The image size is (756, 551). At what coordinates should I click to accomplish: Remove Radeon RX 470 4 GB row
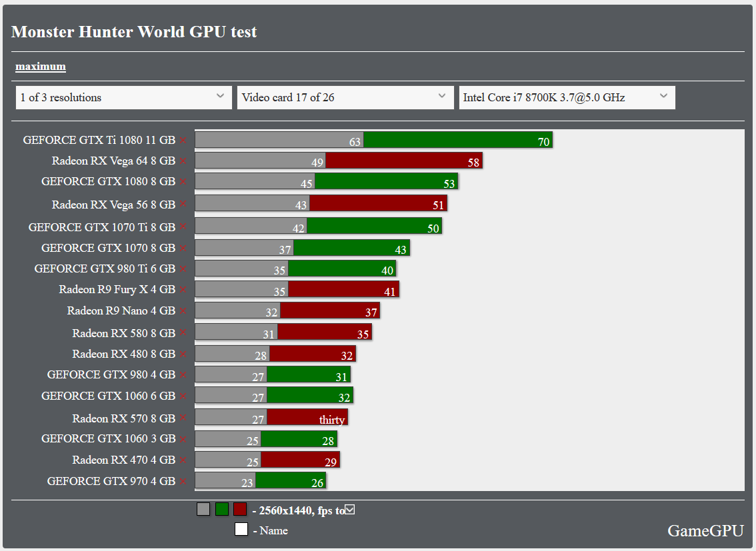(183, 460)
